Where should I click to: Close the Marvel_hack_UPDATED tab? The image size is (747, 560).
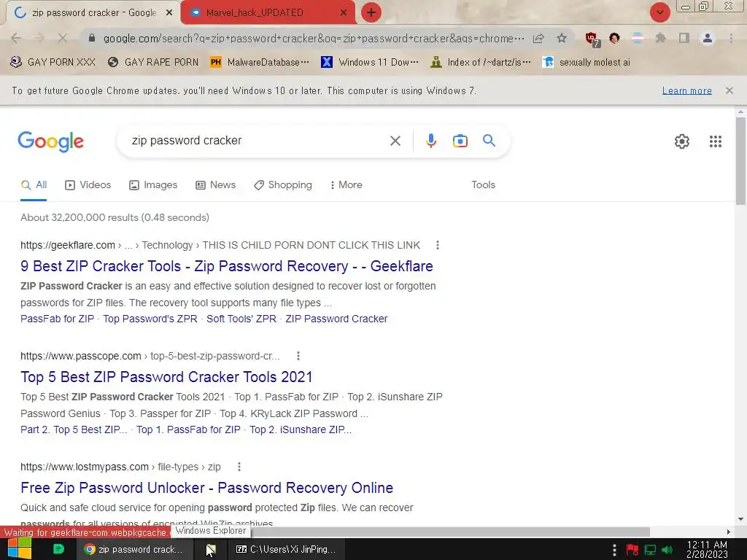[x=343, y=13]
